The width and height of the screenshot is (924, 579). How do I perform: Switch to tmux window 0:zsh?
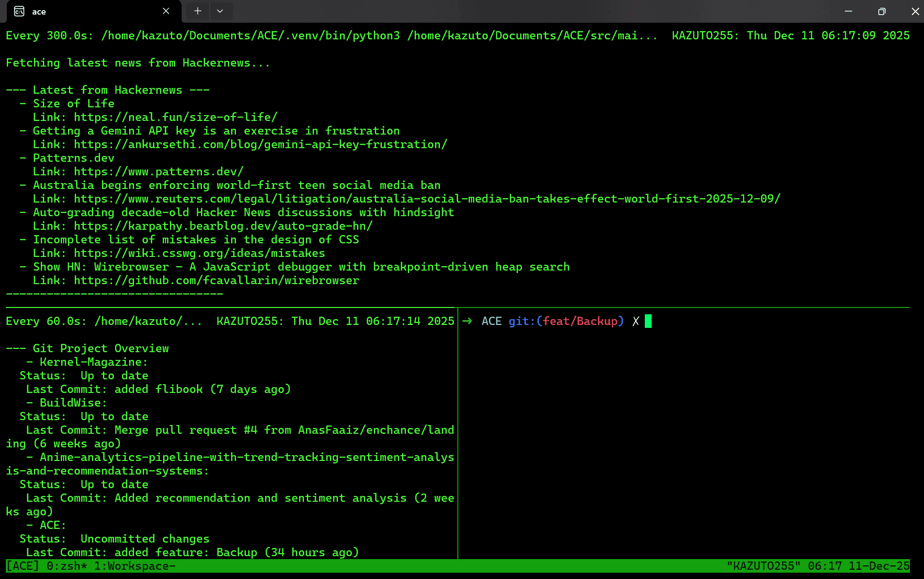click(x=67, y=566)
